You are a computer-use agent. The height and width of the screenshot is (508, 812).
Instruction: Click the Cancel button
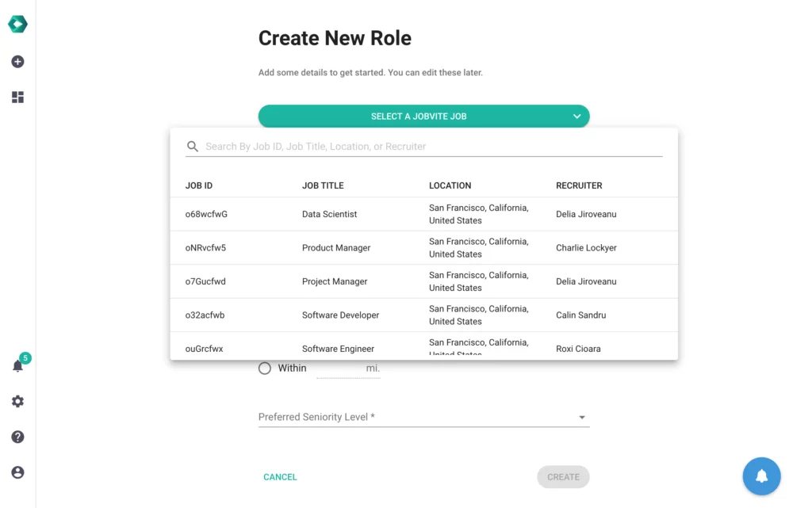pos(280,476)
